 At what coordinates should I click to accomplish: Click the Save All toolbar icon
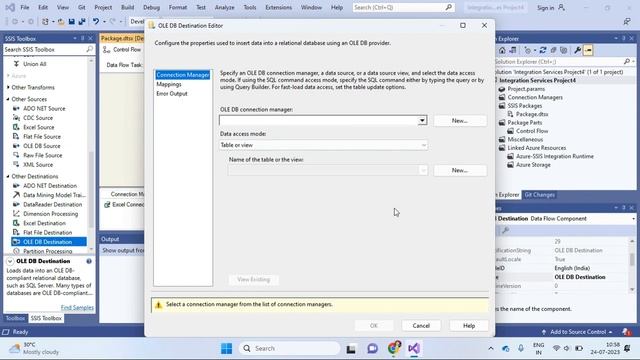pyautogui.click(x=82, y=22)
